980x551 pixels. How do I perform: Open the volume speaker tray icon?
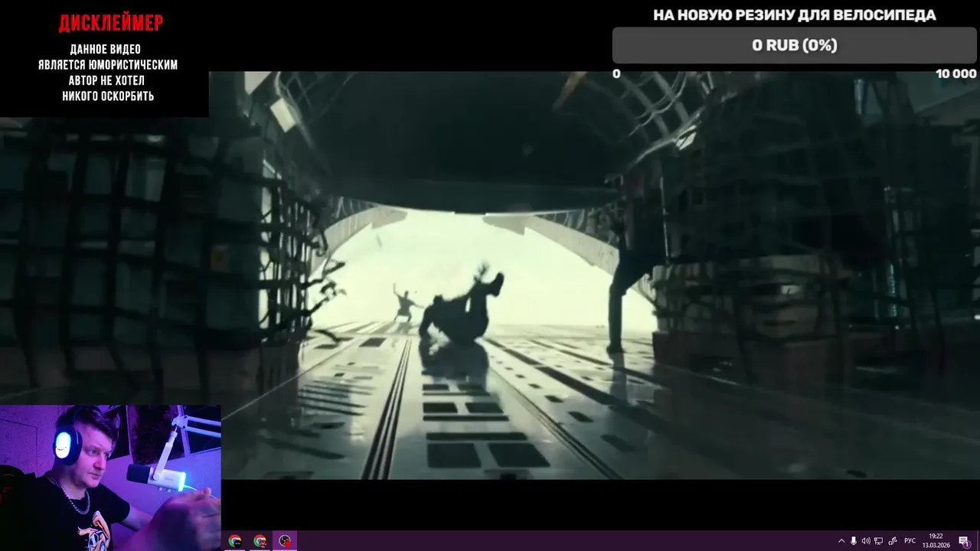pos(866,541)
